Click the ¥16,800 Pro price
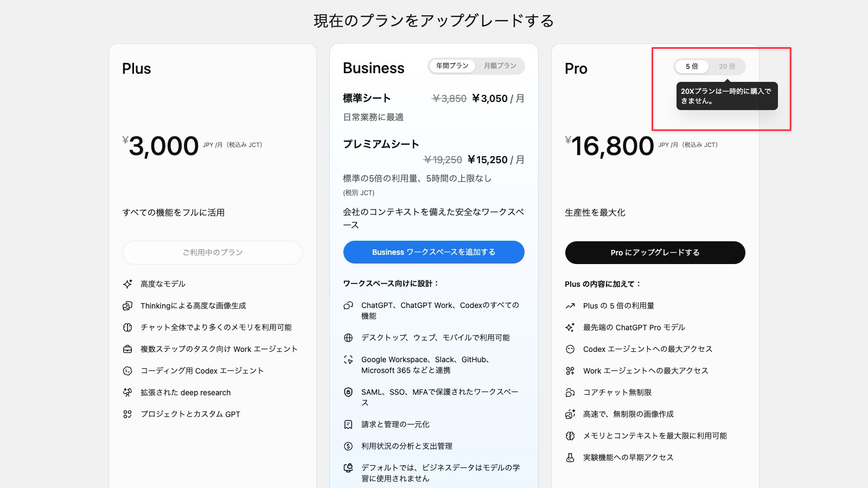 [x=610, y=146]
